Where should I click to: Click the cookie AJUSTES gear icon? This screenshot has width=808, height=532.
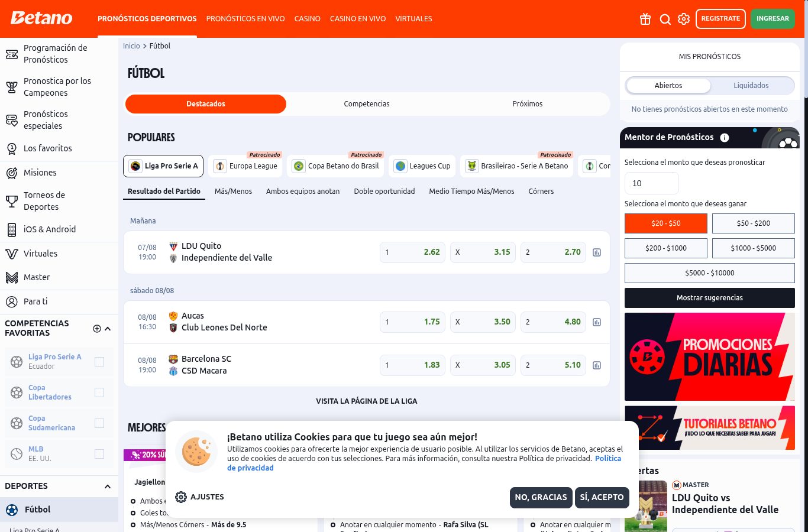(x=181, y=497)
